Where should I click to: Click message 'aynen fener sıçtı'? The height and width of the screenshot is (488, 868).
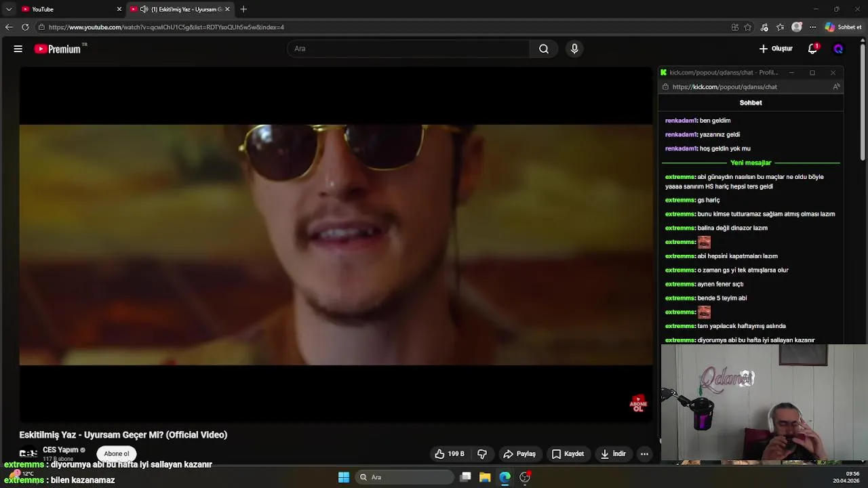720,284
